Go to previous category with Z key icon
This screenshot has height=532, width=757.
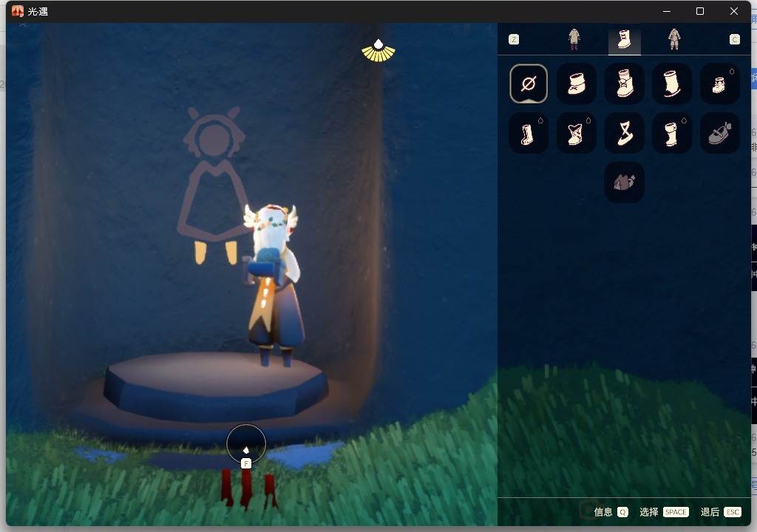pyautogui.click(x=514, y=40)
